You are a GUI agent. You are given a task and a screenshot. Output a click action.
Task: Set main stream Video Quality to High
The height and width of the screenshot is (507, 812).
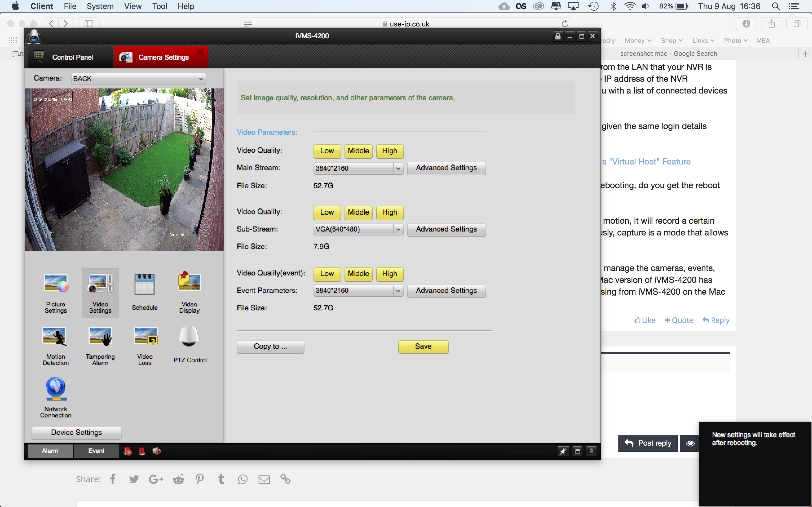pyautogui.click(x=390, y=151)
